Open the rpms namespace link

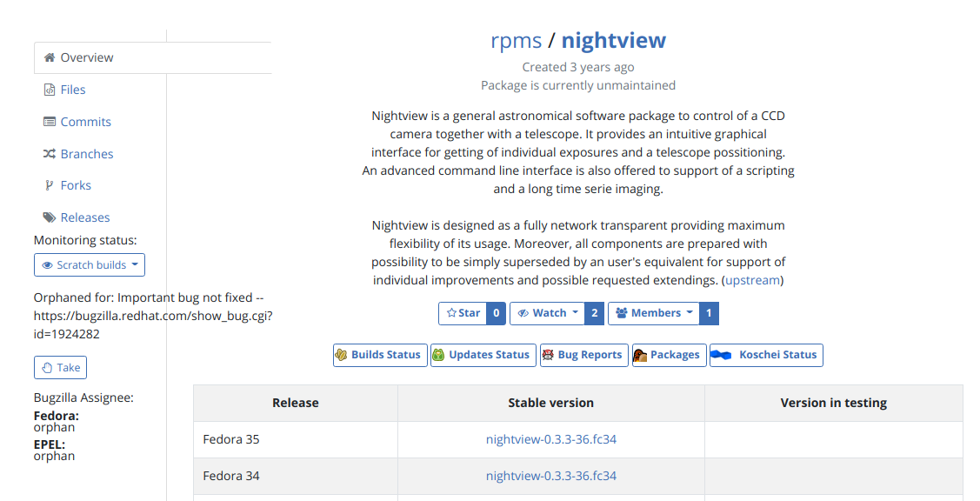pos(516,40)
